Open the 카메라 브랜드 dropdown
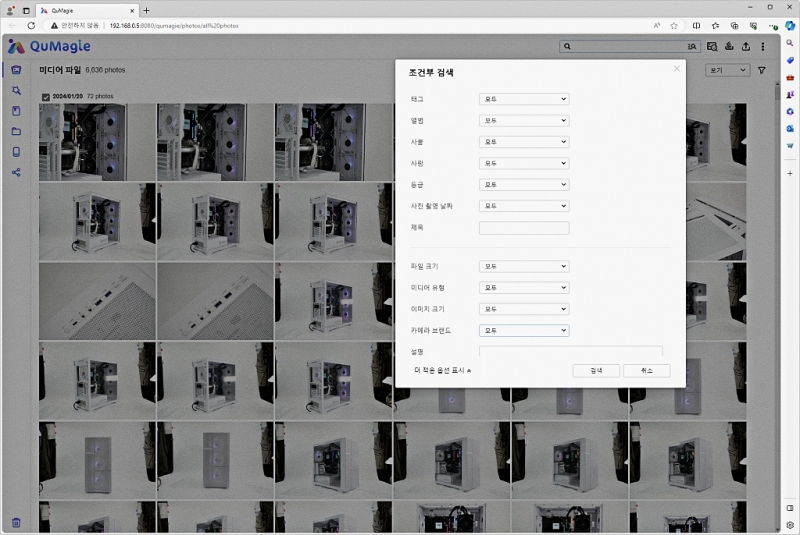 [x=524, y=330]
